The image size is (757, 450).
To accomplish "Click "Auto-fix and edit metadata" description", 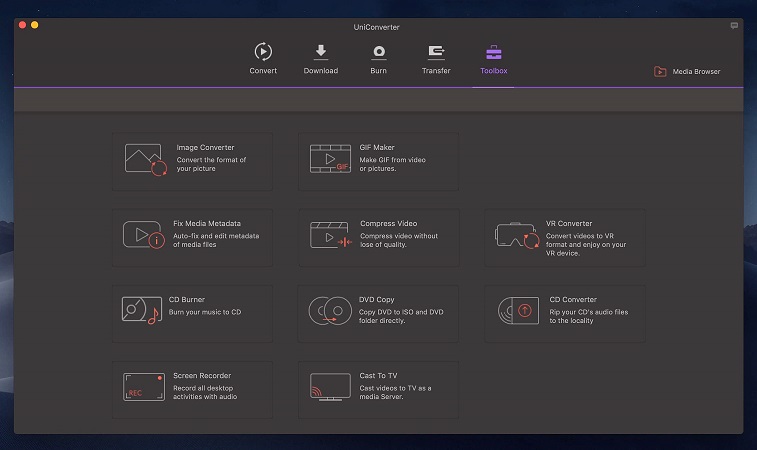I will (x=216, y=236).
